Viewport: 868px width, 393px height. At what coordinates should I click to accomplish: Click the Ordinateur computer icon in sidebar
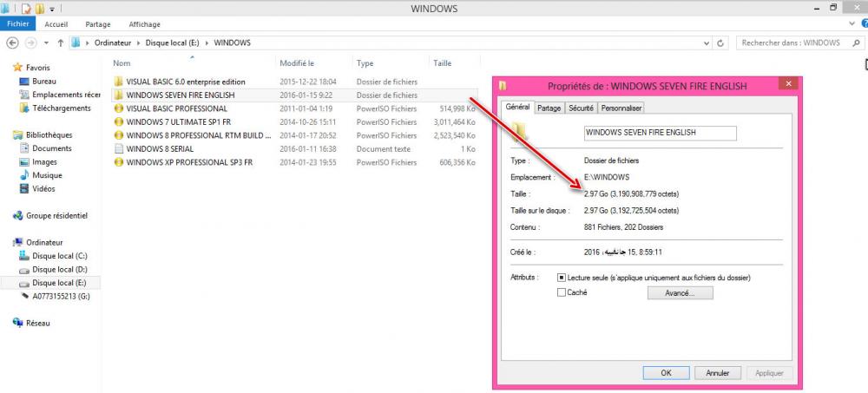coord(17,242)
